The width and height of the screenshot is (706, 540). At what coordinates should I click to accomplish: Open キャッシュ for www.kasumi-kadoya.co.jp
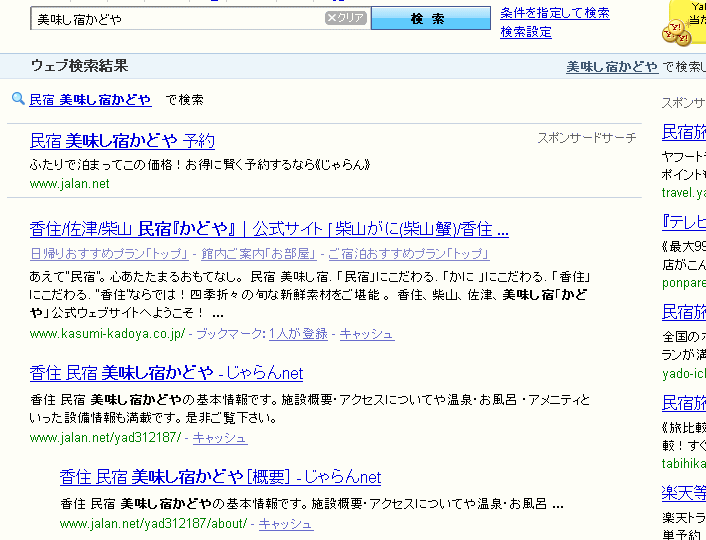(367, 334)
